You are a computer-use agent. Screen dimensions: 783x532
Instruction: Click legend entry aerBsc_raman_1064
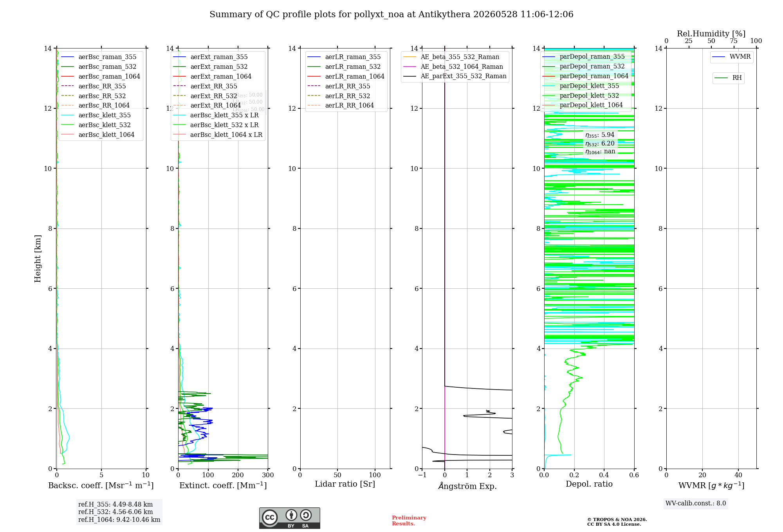[101, 77]
